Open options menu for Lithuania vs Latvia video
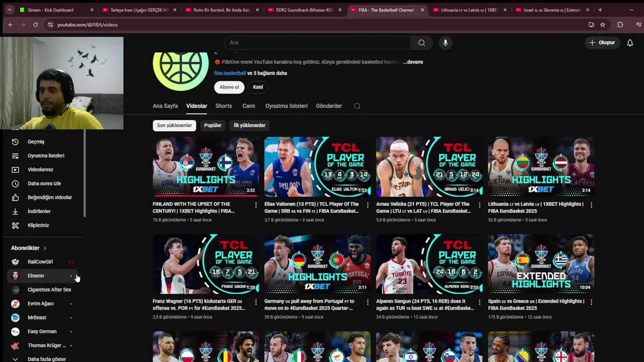The height and width of the screenshot is (362, 644). (591, 205)
